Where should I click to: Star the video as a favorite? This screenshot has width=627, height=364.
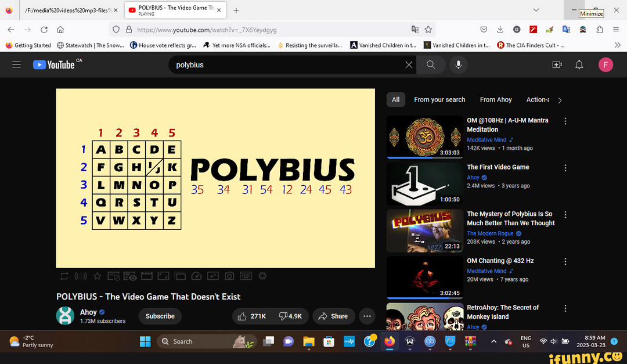point(97,276)
